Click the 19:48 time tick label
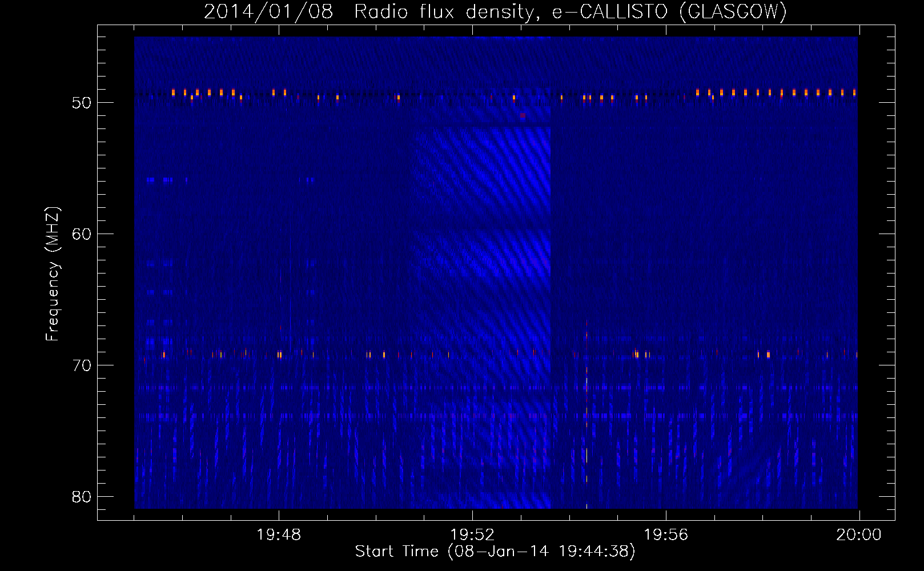 pyautogui.click(x=279, y=535)
